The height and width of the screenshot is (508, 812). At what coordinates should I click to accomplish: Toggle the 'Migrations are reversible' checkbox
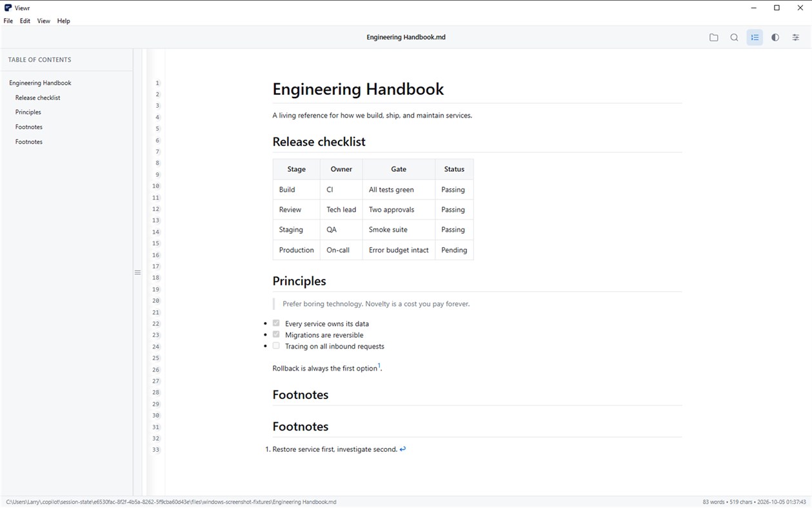276,334
